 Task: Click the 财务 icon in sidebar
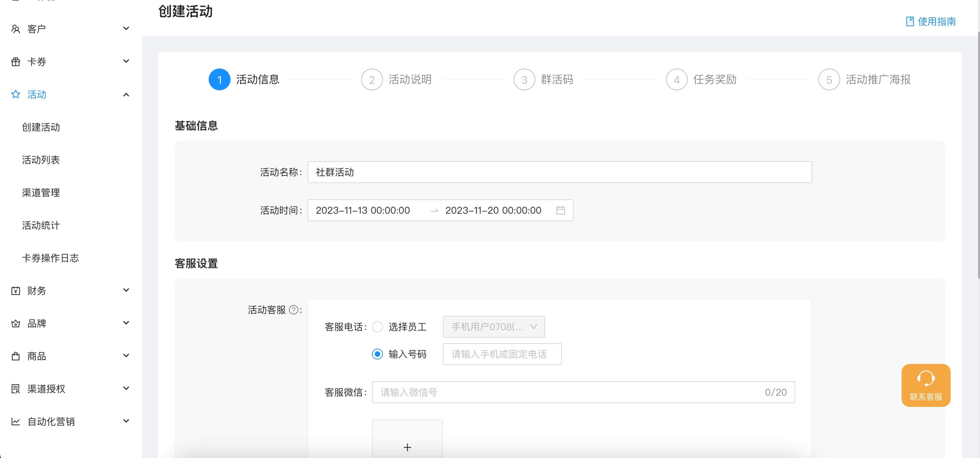tap(16, 291)
